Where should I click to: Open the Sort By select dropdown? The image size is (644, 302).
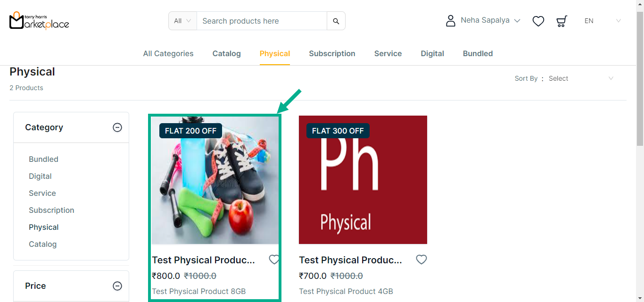point(581,78)
